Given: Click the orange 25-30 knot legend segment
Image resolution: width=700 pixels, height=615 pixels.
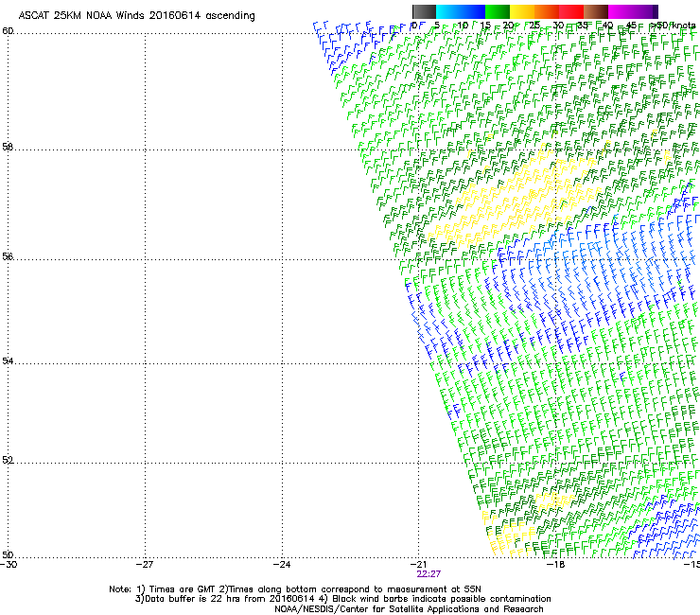Looking at the screenshot, I should [x=547, y=11].
